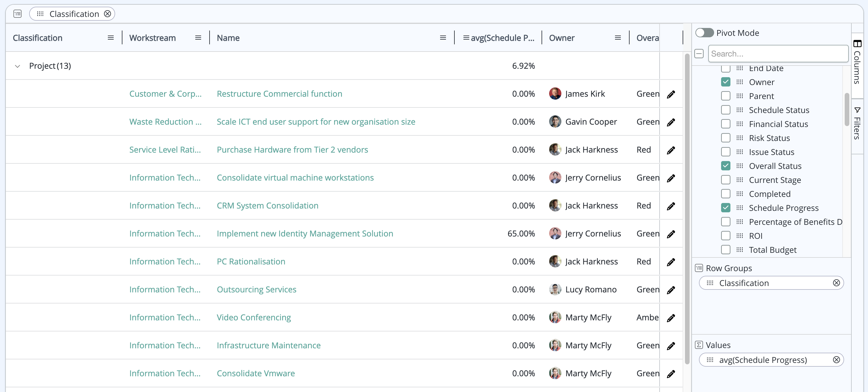Image resolution: width=868 pixels, height=392 pixels.
Task: Click James Kirk avatar
Action: (555, 93)
